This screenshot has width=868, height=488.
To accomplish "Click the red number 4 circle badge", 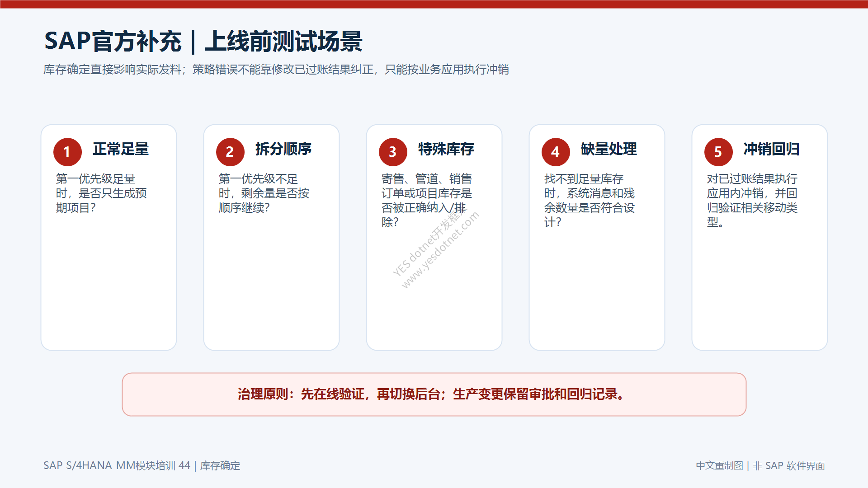I will (556, 152).
